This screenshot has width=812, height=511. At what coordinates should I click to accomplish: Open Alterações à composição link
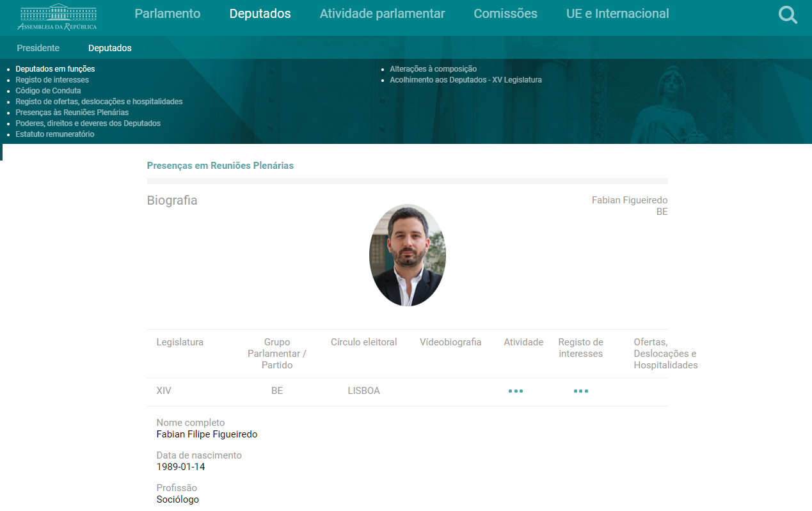coord(433,69)
